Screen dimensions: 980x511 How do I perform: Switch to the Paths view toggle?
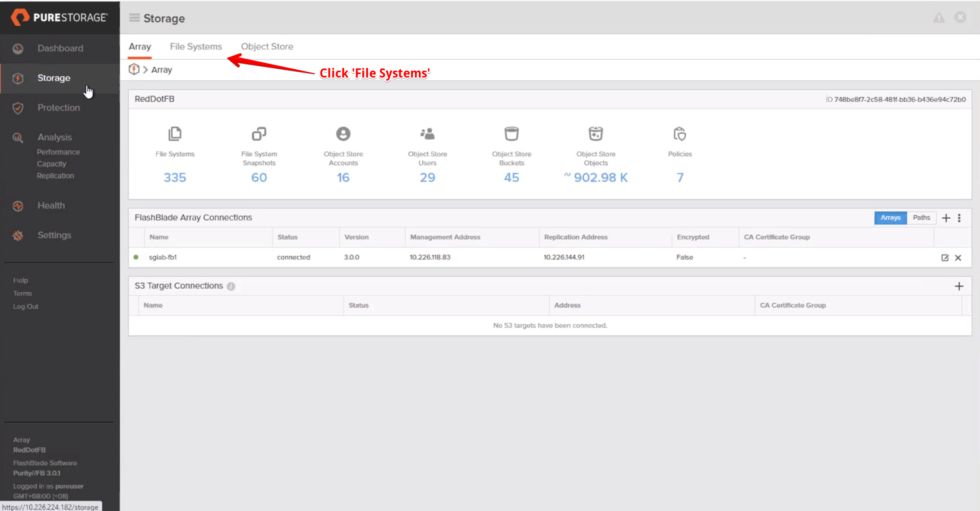(921, 217)
